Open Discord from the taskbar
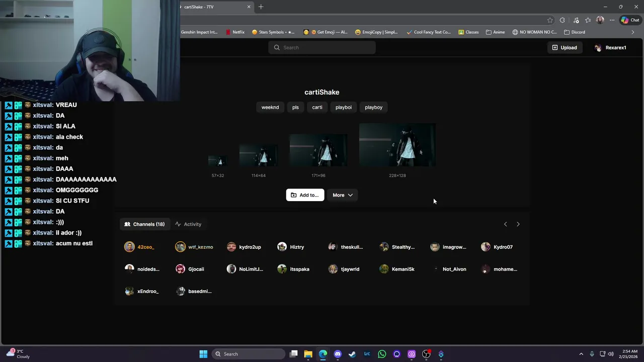The height and width of the screenshot is (362, 644). click(x=338, y=354)
